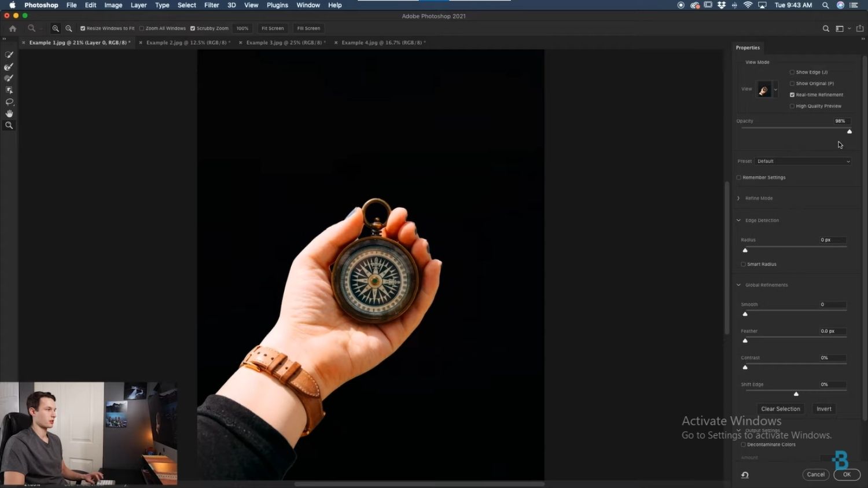Select the Refine Edge Brush tool
This screenshot has width=868, height=488.
pos(9,67)
